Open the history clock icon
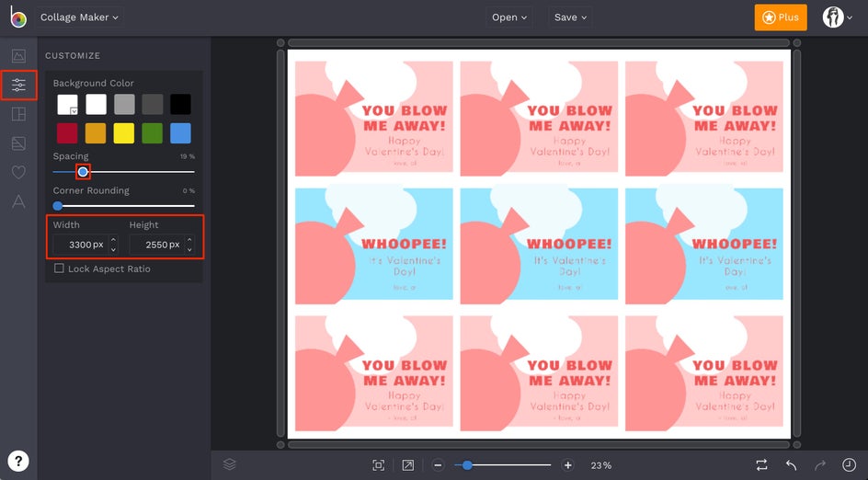Viewport: 868px width, 480px height. 849,465
